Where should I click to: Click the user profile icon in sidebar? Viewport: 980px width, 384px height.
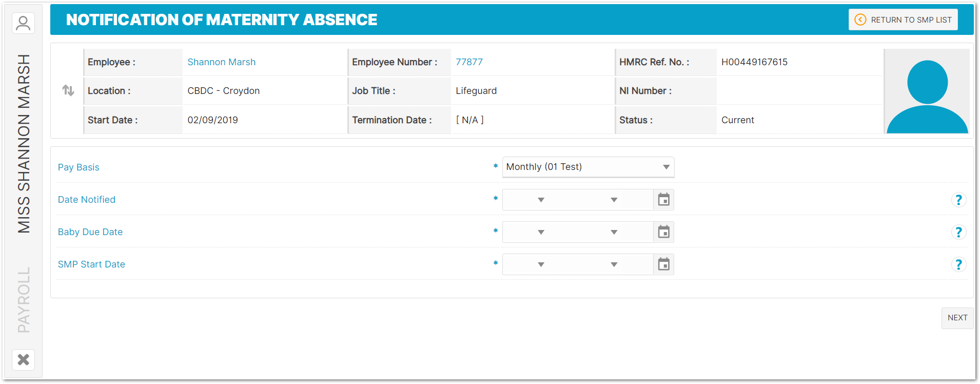tap(23, 23)
